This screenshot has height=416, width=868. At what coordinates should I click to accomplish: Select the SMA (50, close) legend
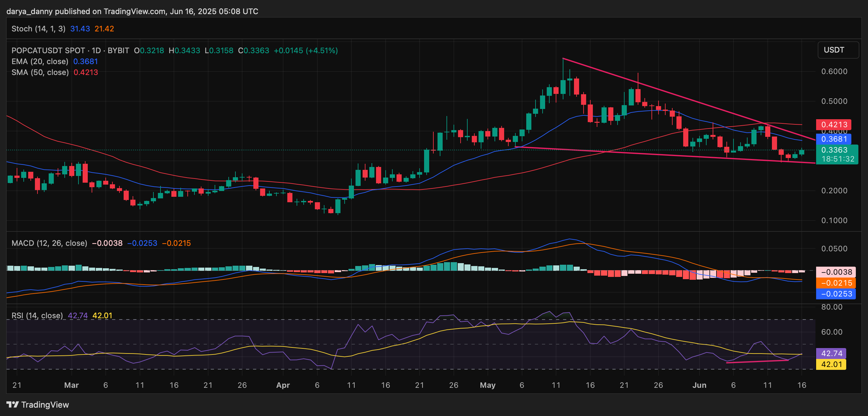(x=40, y=72)
